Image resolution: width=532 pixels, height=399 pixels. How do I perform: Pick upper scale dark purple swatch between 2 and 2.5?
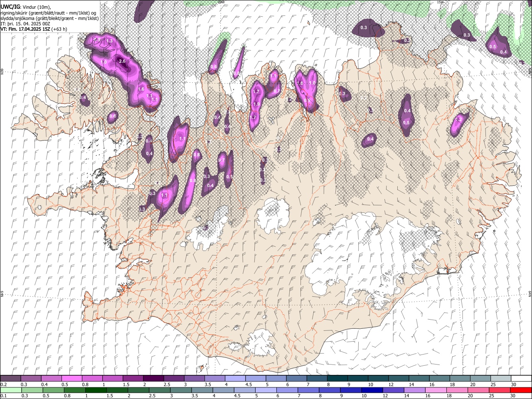click(x=153, y=379)
